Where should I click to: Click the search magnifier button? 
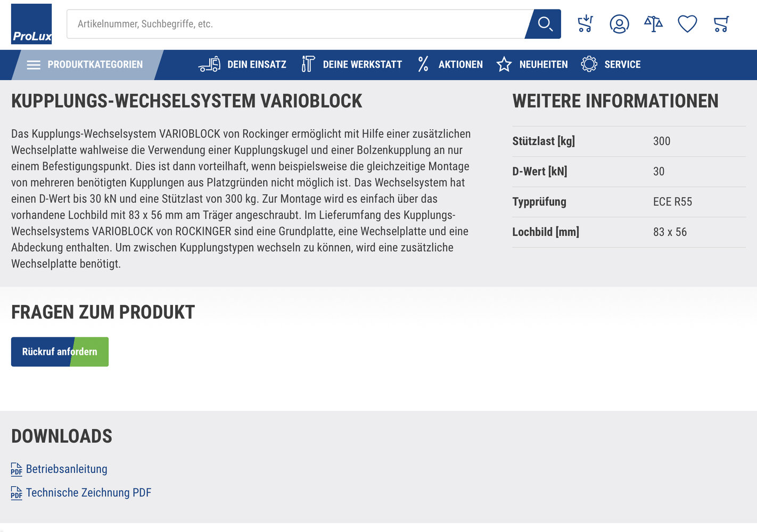545,24
